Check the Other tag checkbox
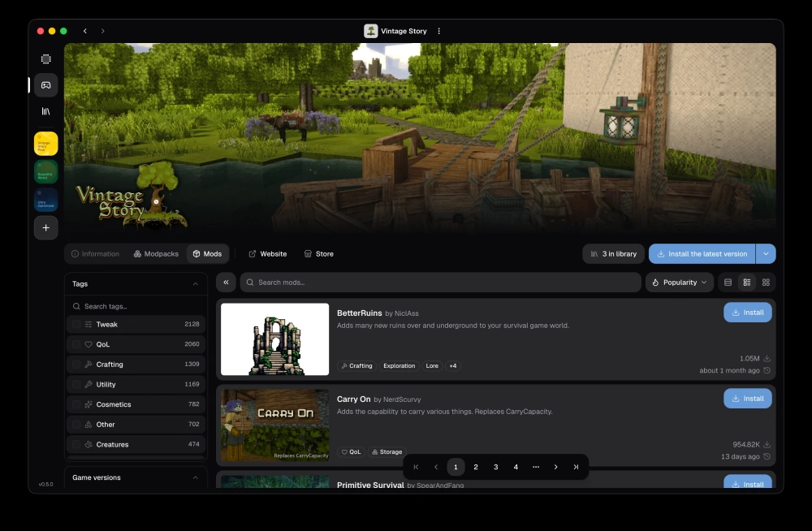The width and height of the screenshot is (812, 531). (76, 425)
